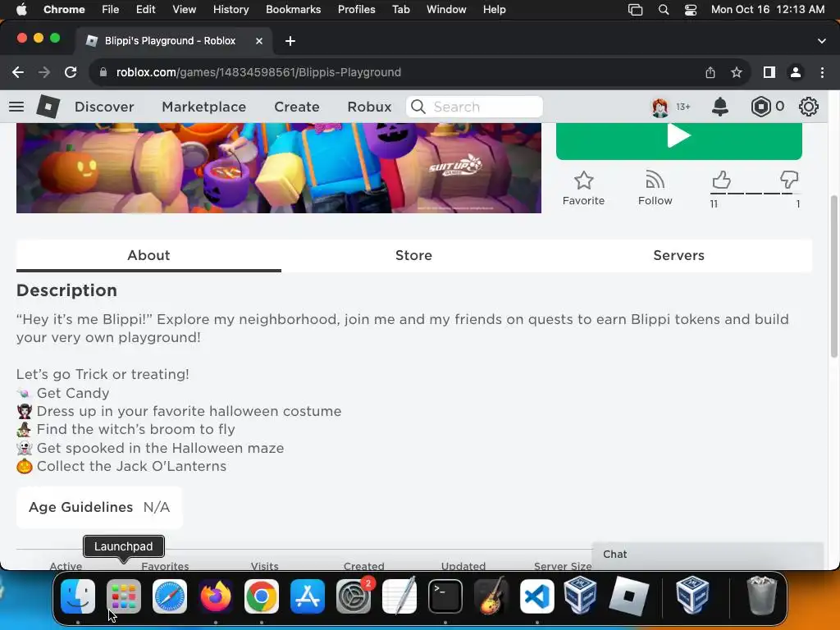840x630 pixels.
Task: Give the game a thumbs up
Action: click(x=721, y=180)
